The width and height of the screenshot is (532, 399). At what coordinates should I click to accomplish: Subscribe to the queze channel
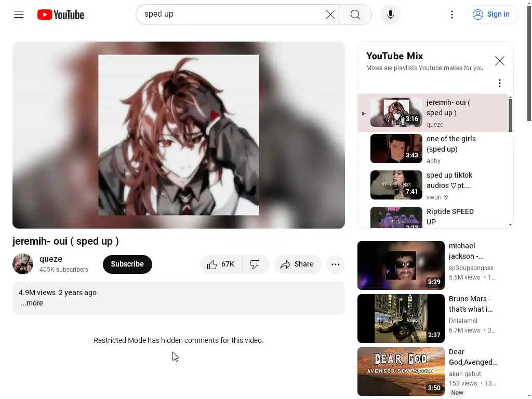tap(127, 264)
